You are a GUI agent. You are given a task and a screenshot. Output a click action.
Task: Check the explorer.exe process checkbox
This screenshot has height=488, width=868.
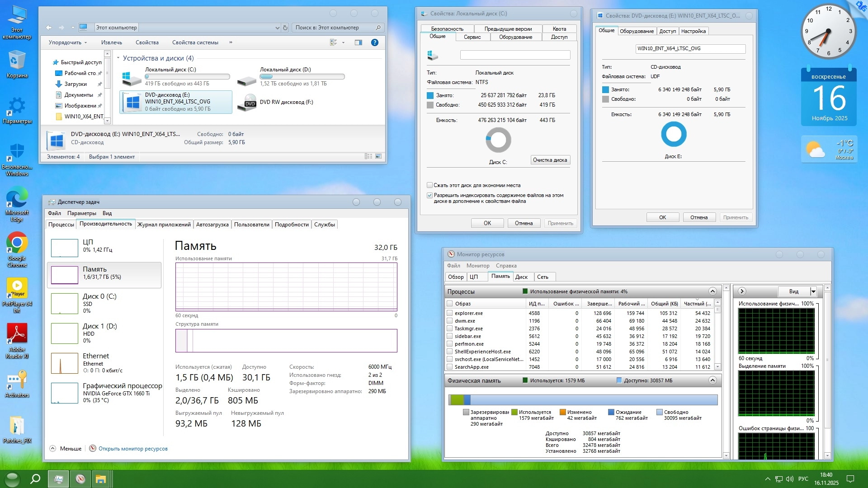449,313
